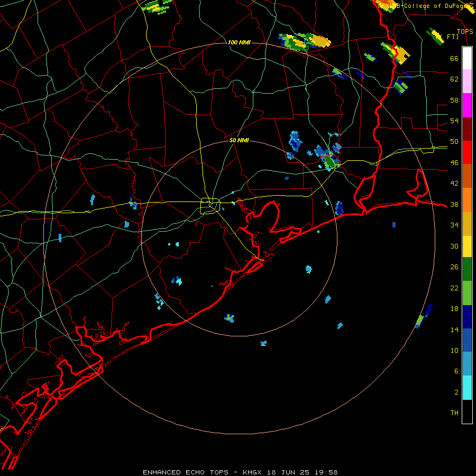This screenshot has height=476, width=476.
Task: Pick the dark red maroon legend swatch
Action: (x=467, y=129)
